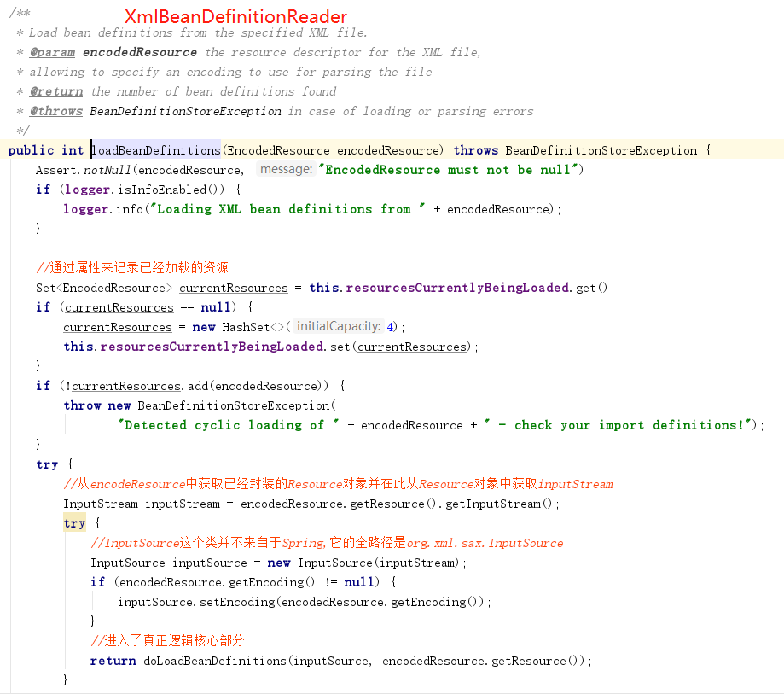Image resolution: width=784 pixels, height=694 pixels.
Task: Click the 'initialCapacity:' parameter hint
Action: click(x=339, y=326)
